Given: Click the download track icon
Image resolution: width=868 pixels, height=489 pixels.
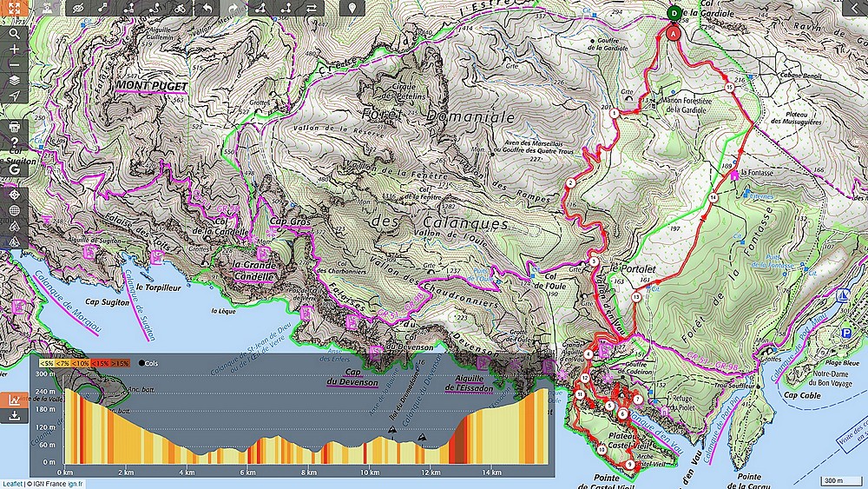Looking at the screenshot, I should (x=14, y=415).
